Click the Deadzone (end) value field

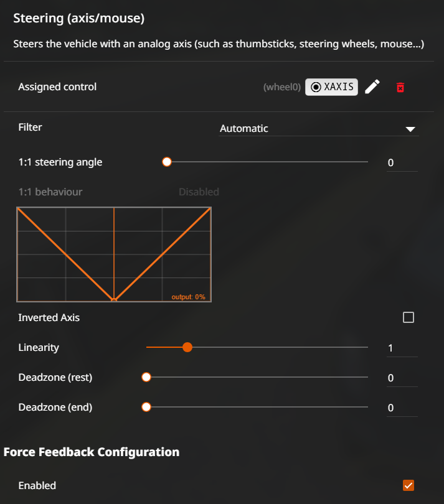pos(402,408)
